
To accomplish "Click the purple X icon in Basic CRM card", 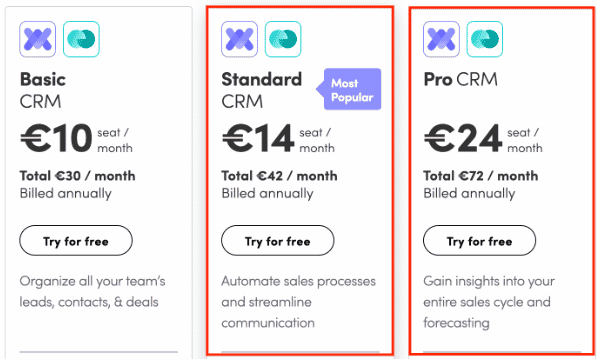I will pyautogui.click(x=38, y=39).
